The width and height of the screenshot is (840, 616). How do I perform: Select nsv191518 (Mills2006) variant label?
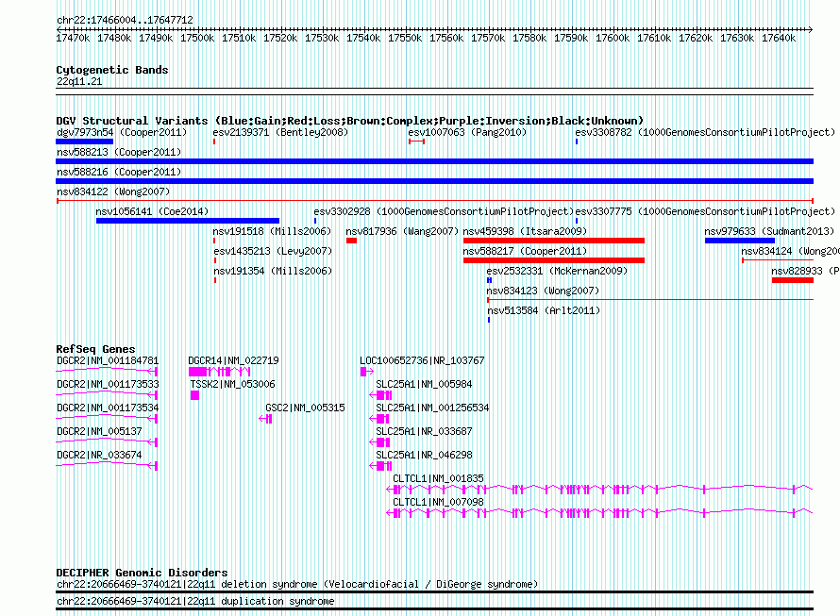click(x=272, y=231)
